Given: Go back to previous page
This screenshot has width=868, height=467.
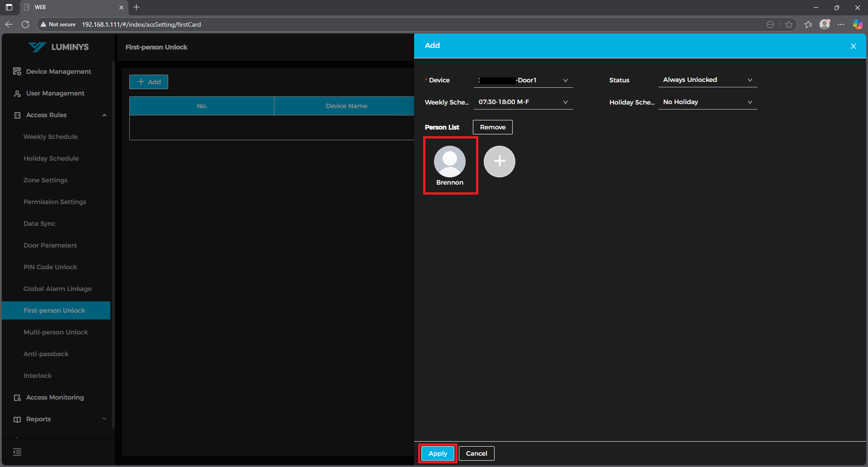Looking at the screenshot, I should pos(9,24).
